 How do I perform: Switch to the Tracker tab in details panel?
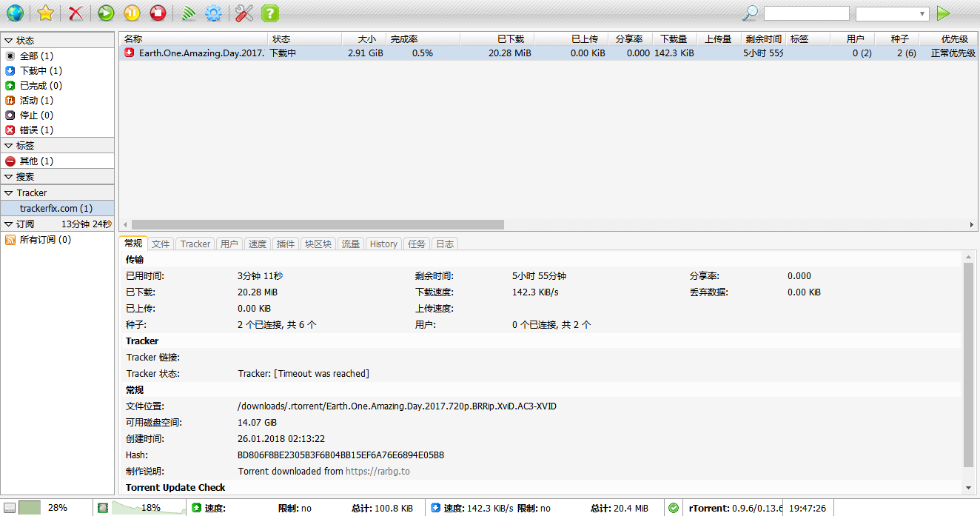click(x=195, y=244)
